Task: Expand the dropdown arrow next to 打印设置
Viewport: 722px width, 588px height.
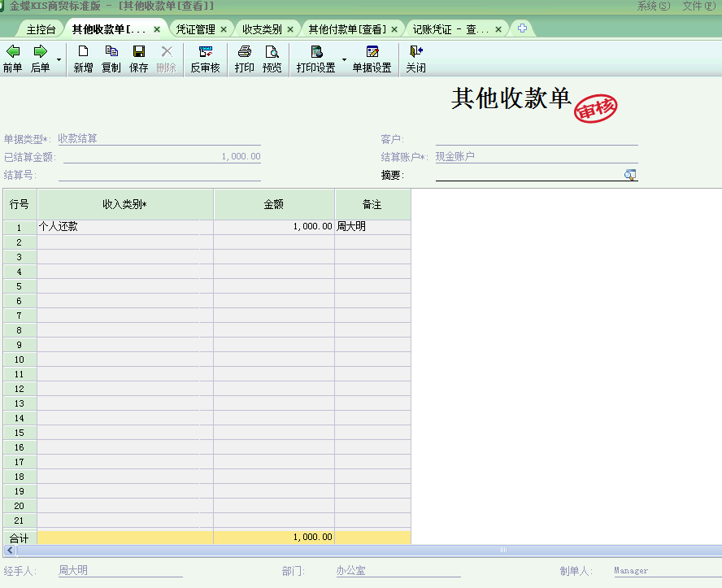Action: click(344, 60)
